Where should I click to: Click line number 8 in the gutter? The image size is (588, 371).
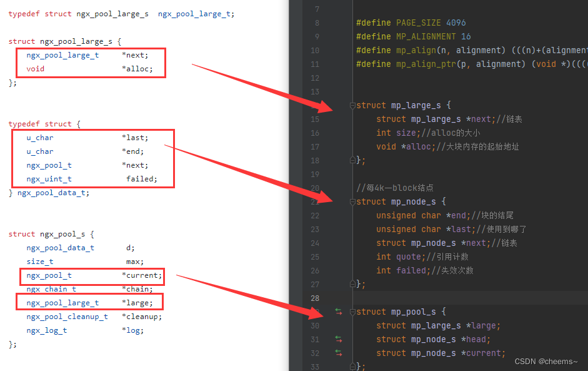point(317,23)
